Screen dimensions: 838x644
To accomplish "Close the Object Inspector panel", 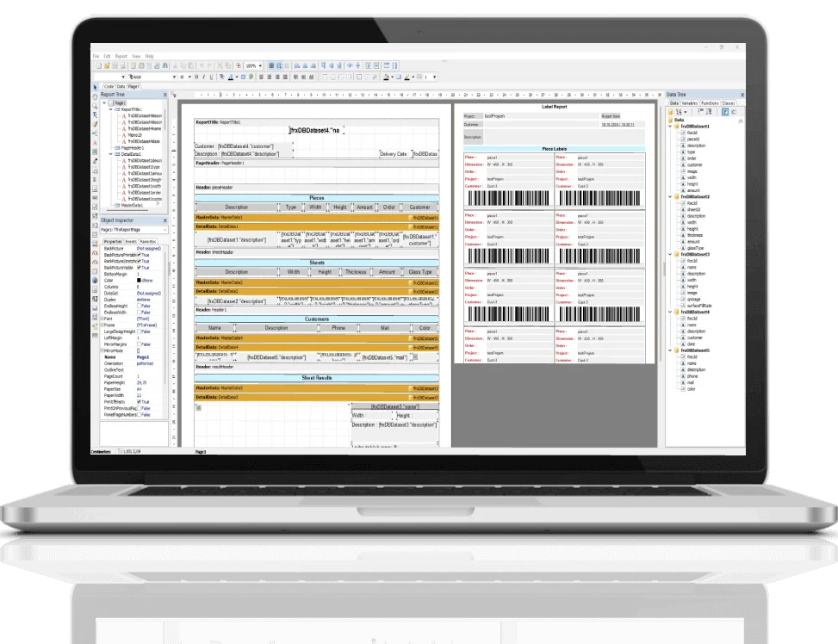I will 164,220.
